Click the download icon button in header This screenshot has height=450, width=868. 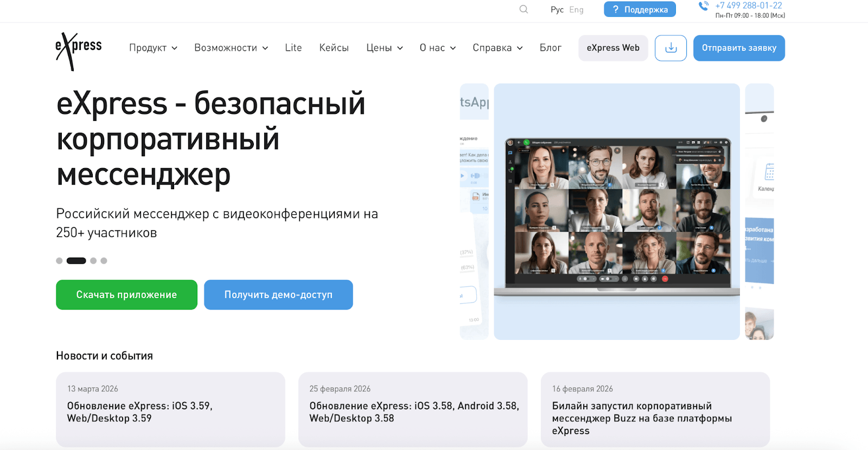(x=671, y=48)
